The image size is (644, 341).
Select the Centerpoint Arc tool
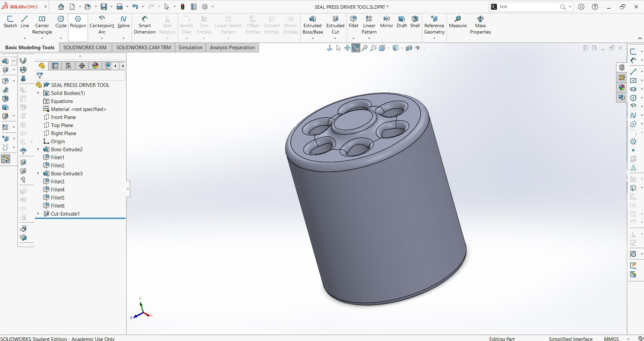tap(102, 25)
